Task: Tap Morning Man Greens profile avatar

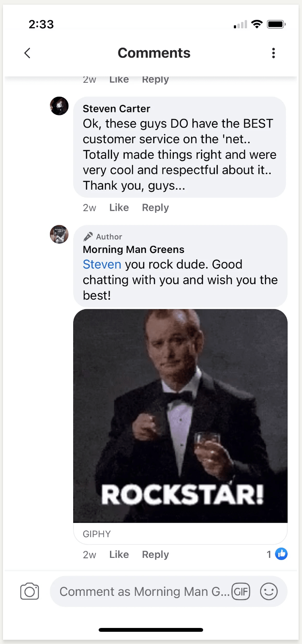Action: click(59, 234)
